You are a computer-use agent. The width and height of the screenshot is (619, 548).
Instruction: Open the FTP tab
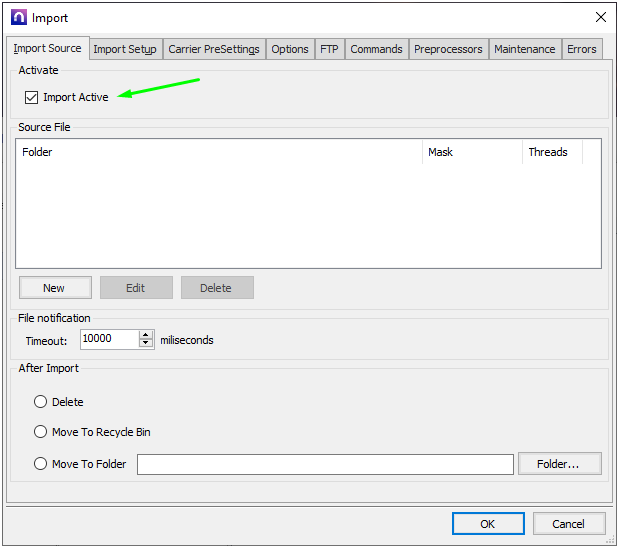point(329,49)
